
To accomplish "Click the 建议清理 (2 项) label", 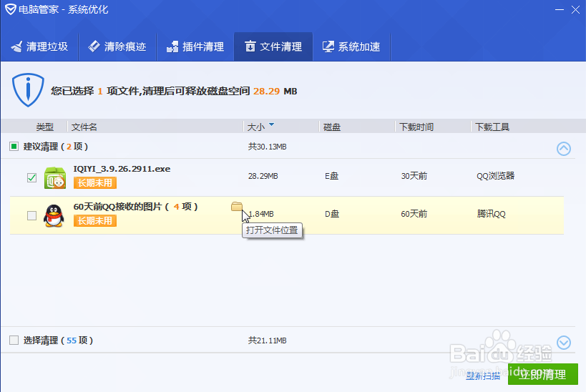I will pos(56,147).
